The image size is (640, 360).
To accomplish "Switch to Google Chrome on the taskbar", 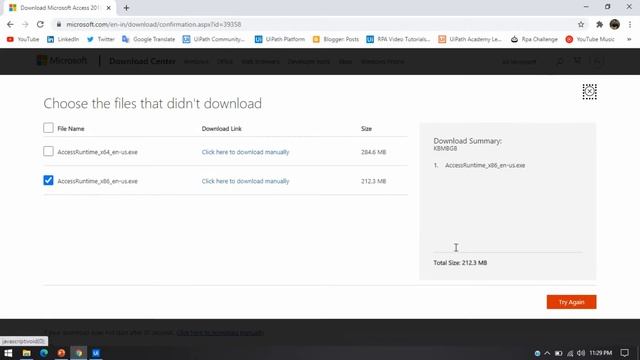I will pyautogui.click(x=79, y=353).
